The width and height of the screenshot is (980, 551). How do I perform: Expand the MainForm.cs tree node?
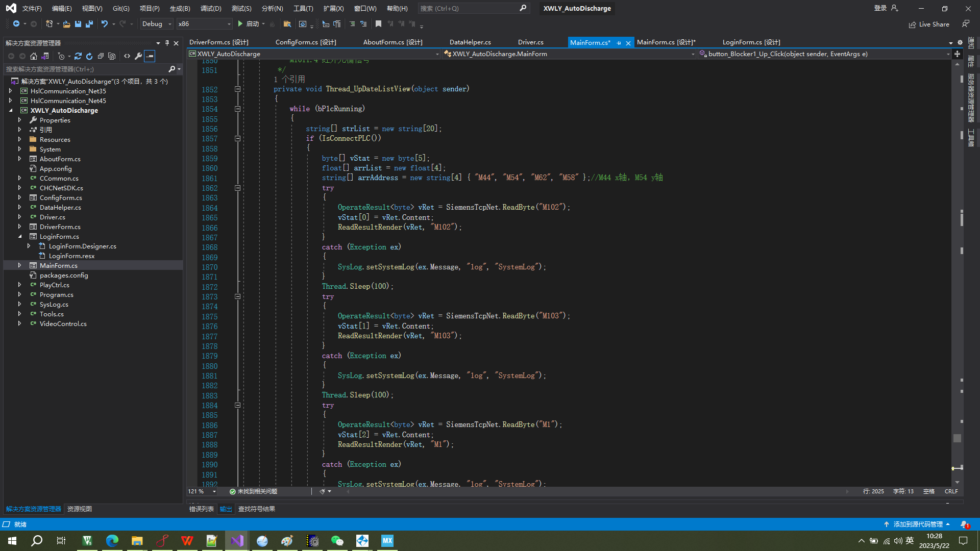pyautogui.click(x=20, y=266)
